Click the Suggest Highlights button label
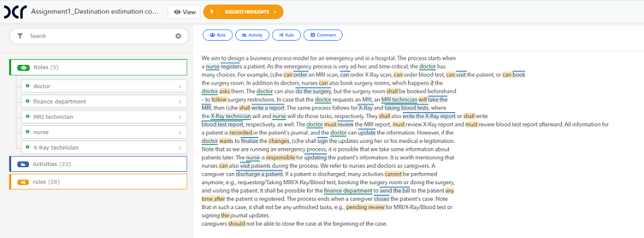The image size is (644, 238). [x=247, y=12]
